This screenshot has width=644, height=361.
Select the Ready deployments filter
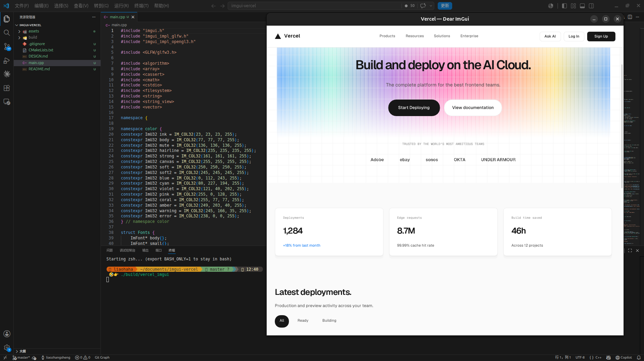[303, 321]
